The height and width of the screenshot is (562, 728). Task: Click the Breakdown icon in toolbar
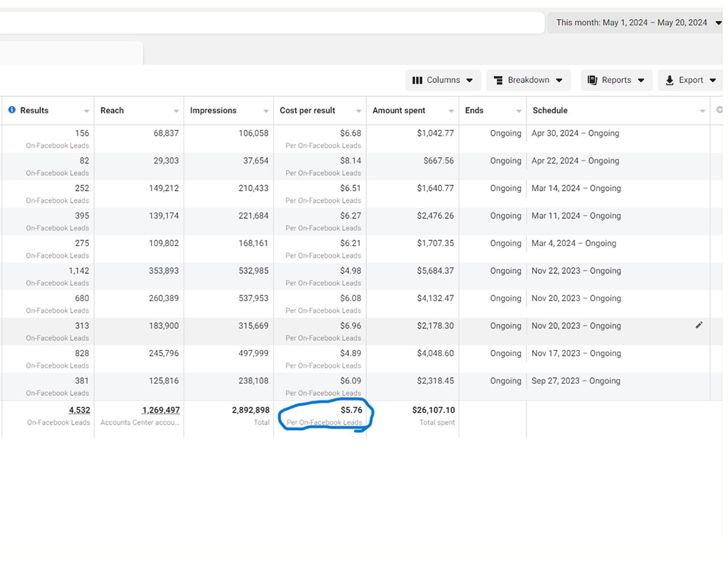pyautogui.click(x=498, y=80)
